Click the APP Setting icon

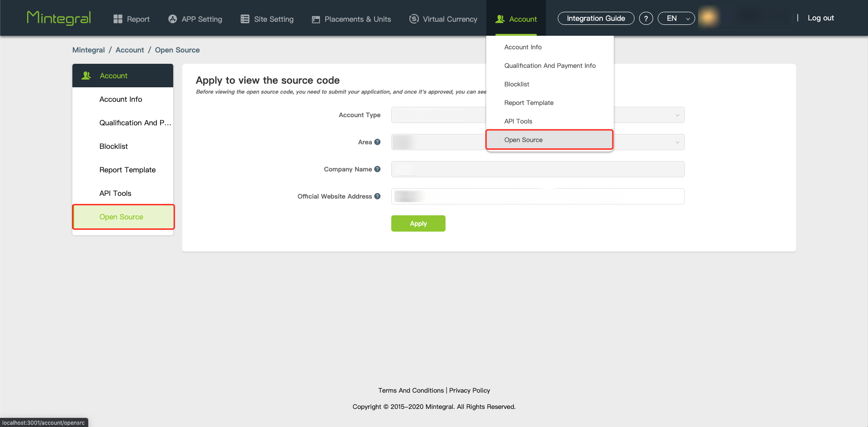click(x=172, y=19)
